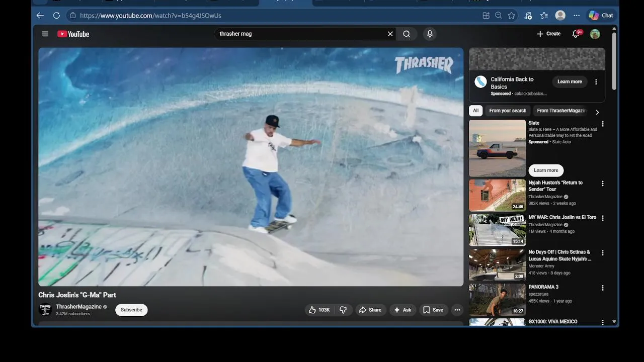Open the browser settings and more menu
Screen dimensions: 644x362
tap(577, 16)
